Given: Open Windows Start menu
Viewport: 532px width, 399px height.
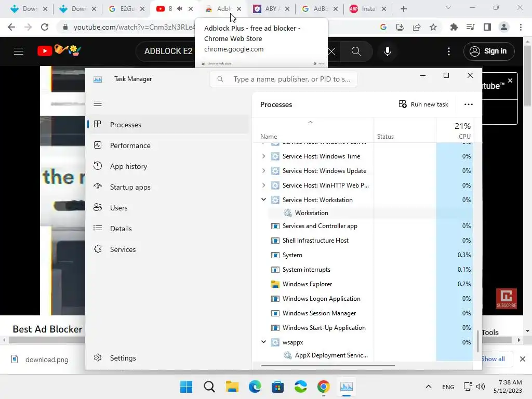Looking at the screenshot, I should pos(186,387).
